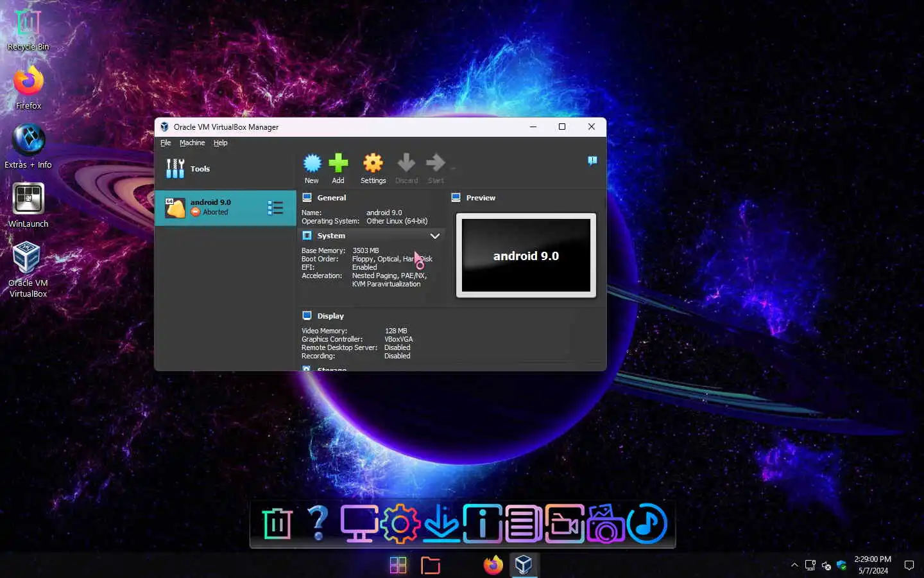Select the android 9.0 virtual machine entry
This screenshot has width=924, height=578.
pos(225,207)
